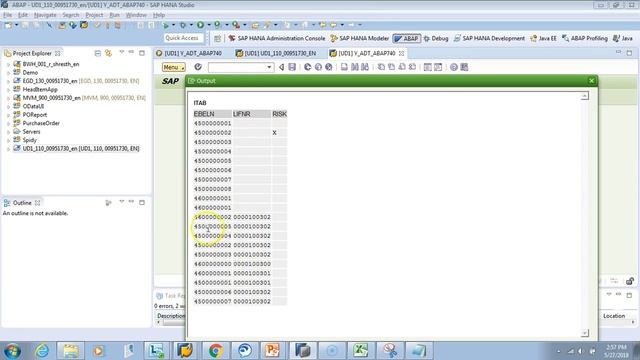Click the New wizard toolbar icon
The width and height of the screenshot is (640, 360).
(x=8, y=25)
